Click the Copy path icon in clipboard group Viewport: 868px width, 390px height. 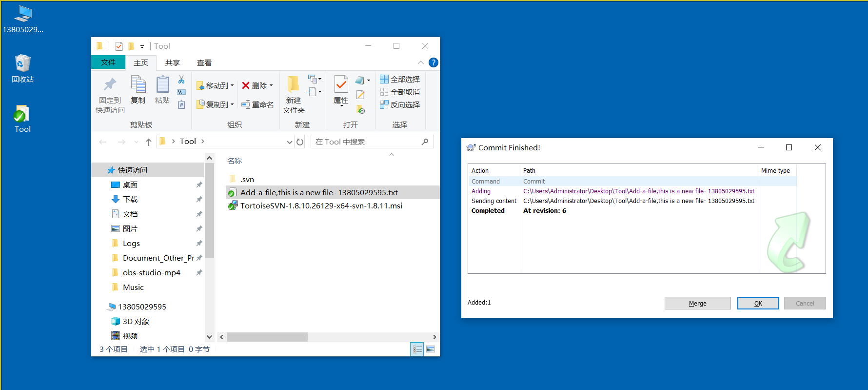pos(181,92)
